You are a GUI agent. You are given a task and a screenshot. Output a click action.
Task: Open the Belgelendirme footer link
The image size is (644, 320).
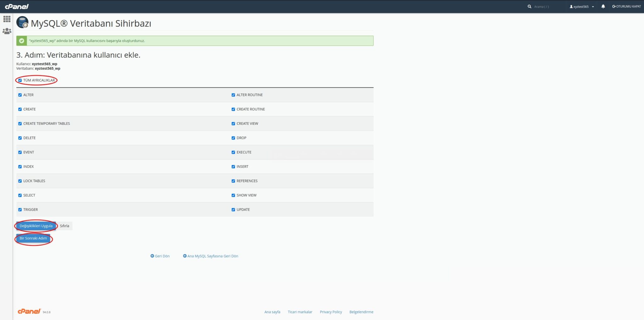tap(361, 312)
